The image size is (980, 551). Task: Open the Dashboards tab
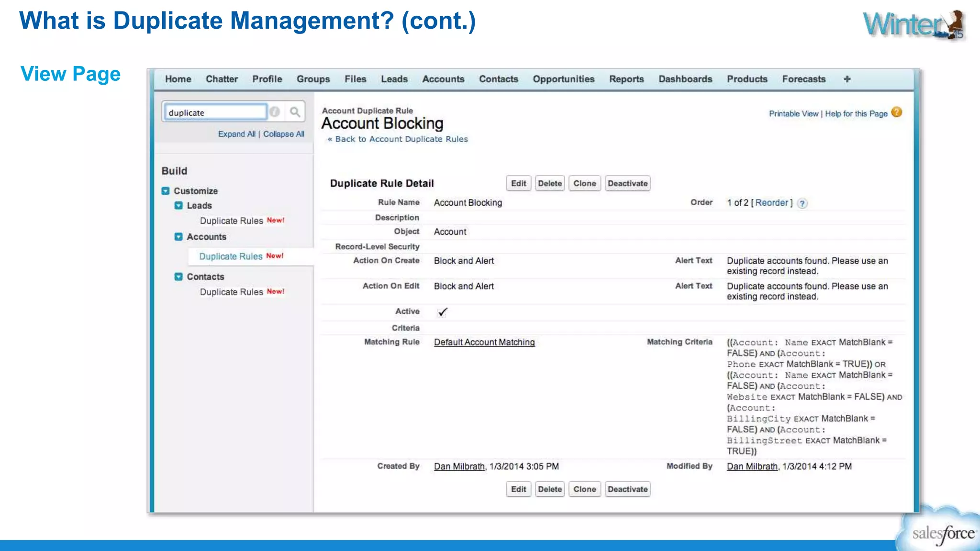[x=685, y=79]
